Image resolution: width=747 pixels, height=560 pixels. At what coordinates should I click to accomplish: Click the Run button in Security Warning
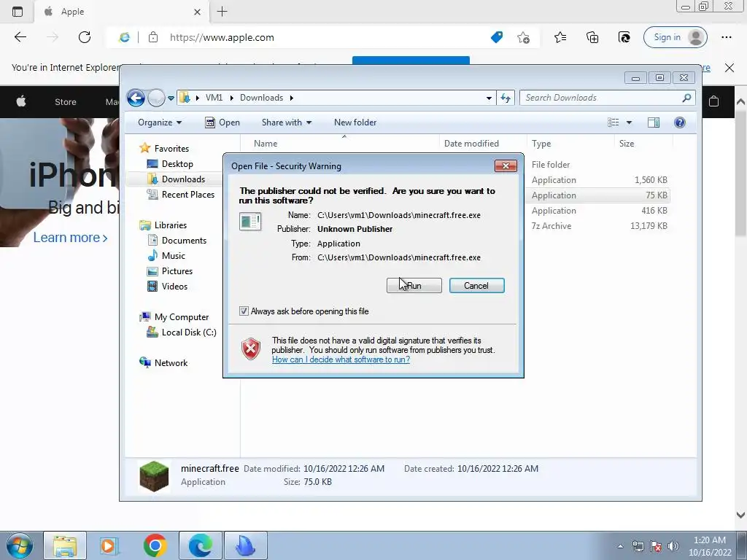pyautogui.click(x=414, y=286)
